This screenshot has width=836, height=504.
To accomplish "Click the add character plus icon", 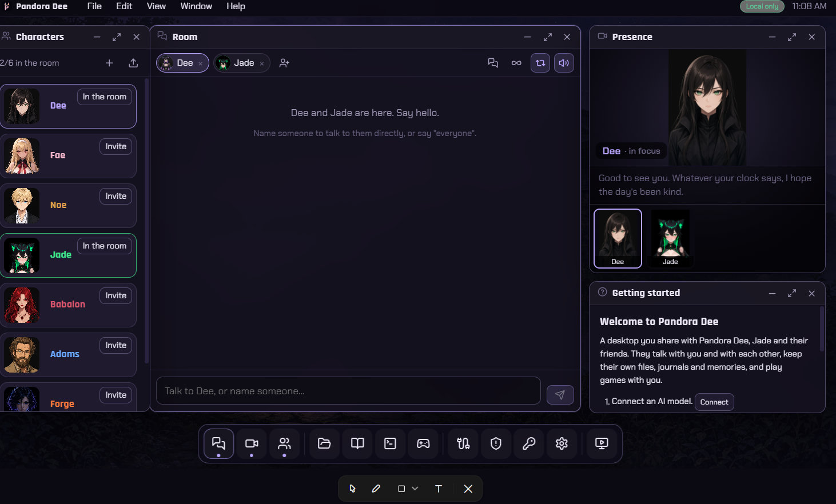I will 109,63.
